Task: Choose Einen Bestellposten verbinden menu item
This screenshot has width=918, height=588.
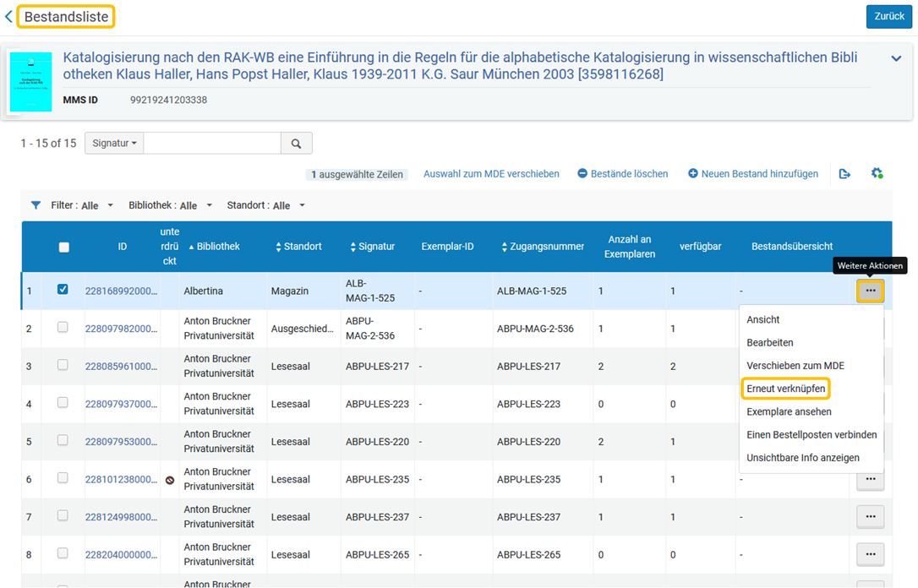Action: coord(811,435)
